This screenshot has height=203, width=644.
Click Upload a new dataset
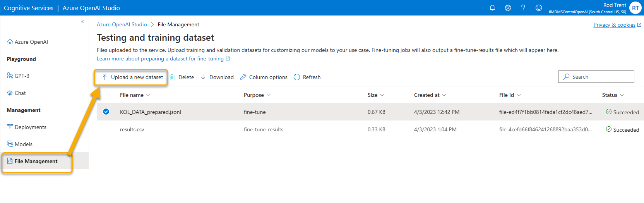pos(132,77)
